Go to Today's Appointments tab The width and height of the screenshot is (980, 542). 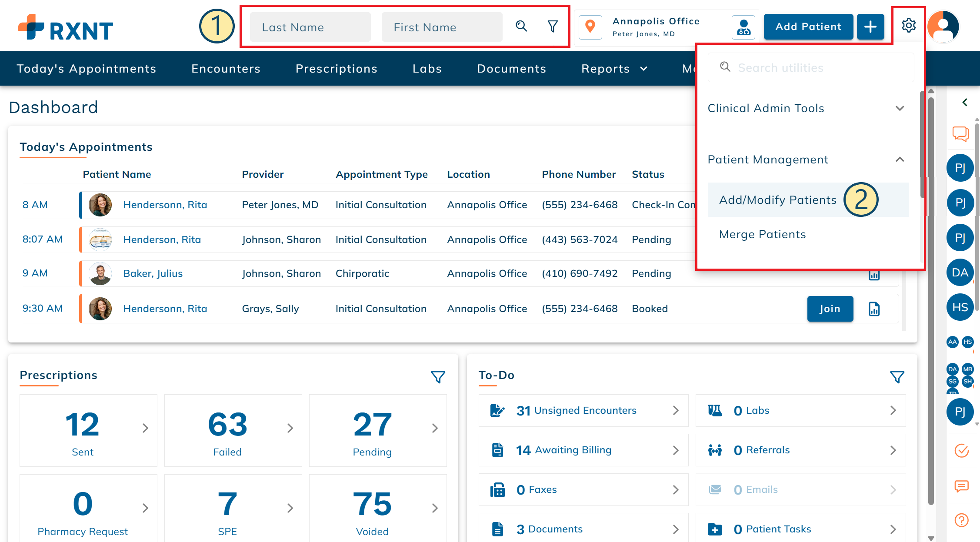pyautogui.click(x=87, y=69)
